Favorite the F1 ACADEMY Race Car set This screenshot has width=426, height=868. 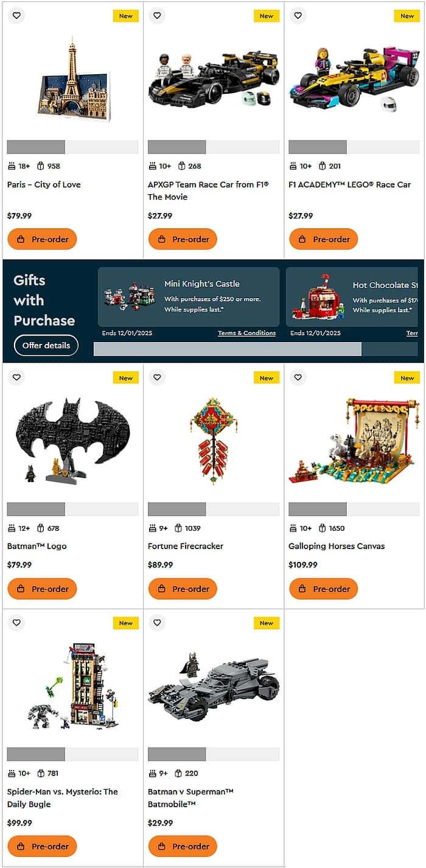[298, 16]
